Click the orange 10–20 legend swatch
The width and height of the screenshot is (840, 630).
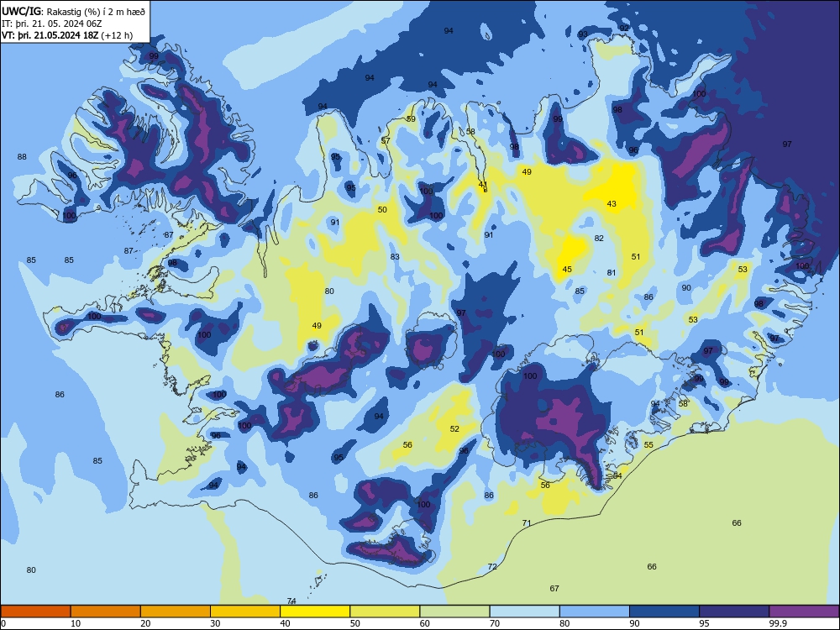(x=106, y=612)
